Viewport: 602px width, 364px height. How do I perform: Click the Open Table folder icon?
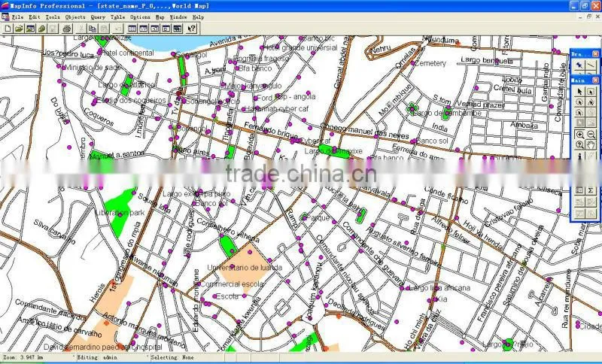pyautogui.click(x=20, y=29)
